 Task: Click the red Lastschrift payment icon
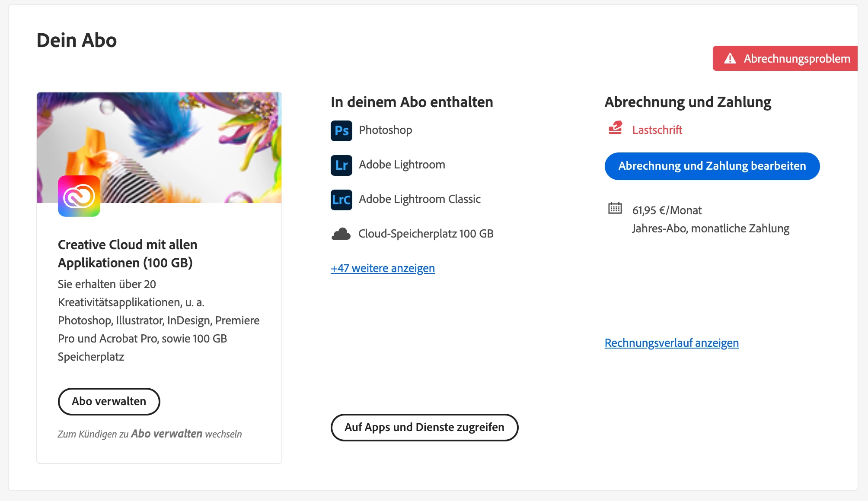(615, 128)
